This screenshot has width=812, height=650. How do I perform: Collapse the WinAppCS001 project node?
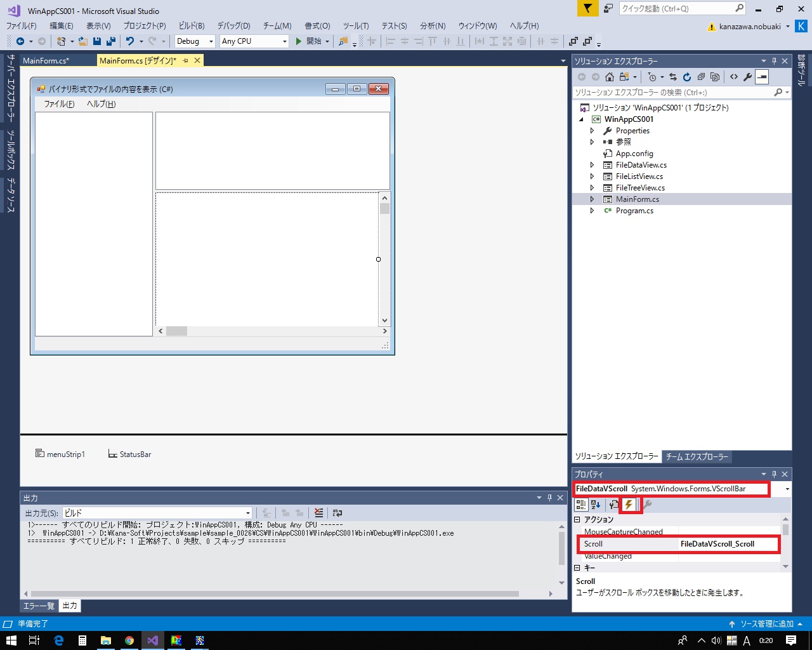click(x=581, y=119)
